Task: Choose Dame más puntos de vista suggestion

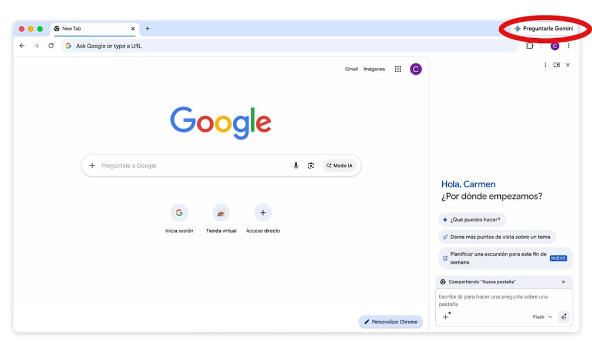Action: click(x=497, y=237)
